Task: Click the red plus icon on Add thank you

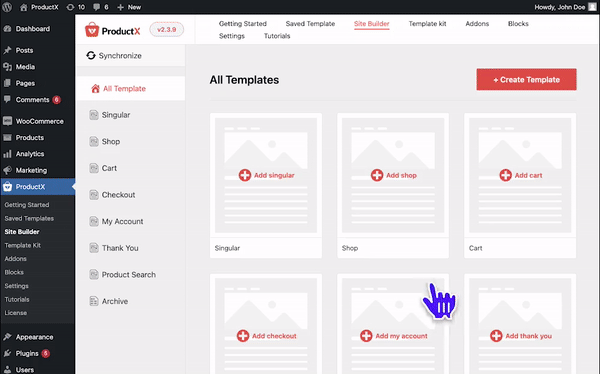Action: pos(496,336)
